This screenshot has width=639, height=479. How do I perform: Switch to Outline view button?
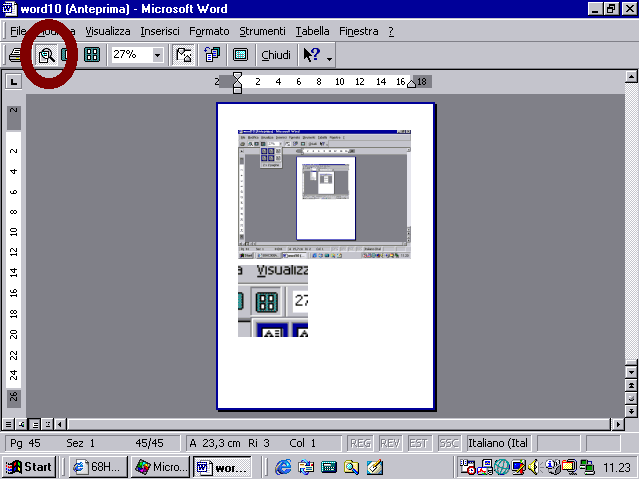48,424
